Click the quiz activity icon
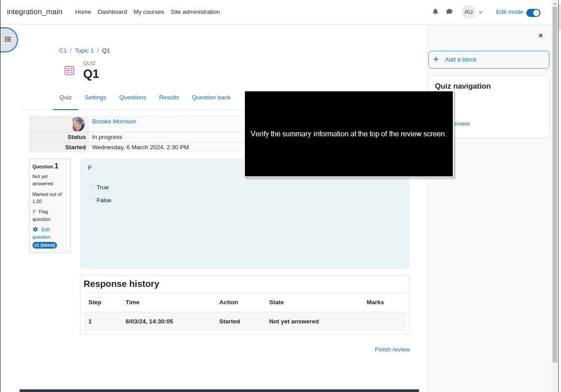Viewport: 561px width, 392px height. 69,70
